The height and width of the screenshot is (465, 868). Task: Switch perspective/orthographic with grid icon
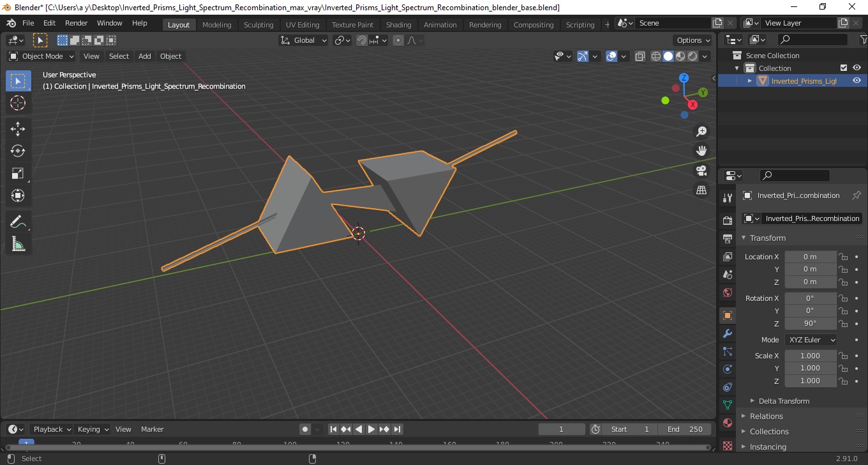(701, 190)
